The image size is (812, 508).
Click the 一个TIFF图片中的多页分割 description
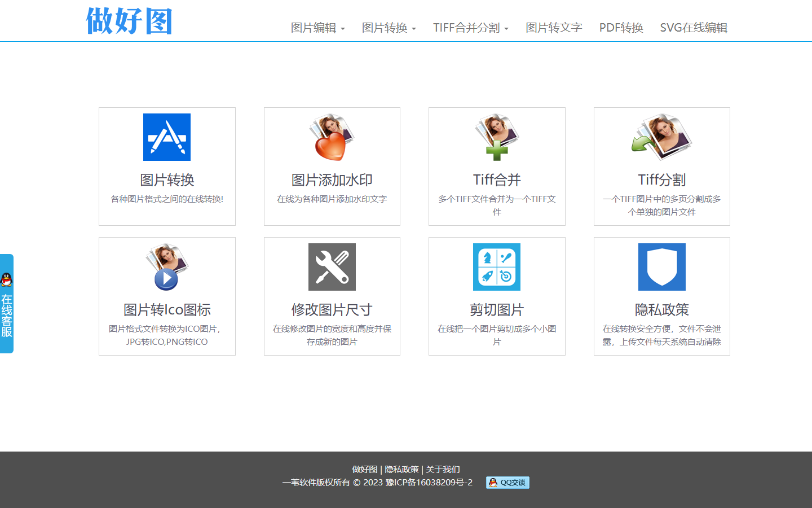pos(662,205)
